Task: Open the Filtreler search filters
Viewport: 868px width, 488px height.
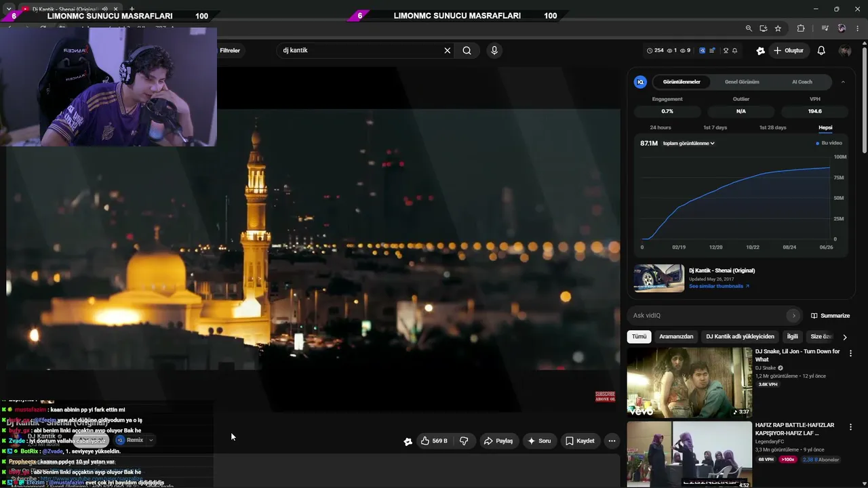Action: [229, 50]
